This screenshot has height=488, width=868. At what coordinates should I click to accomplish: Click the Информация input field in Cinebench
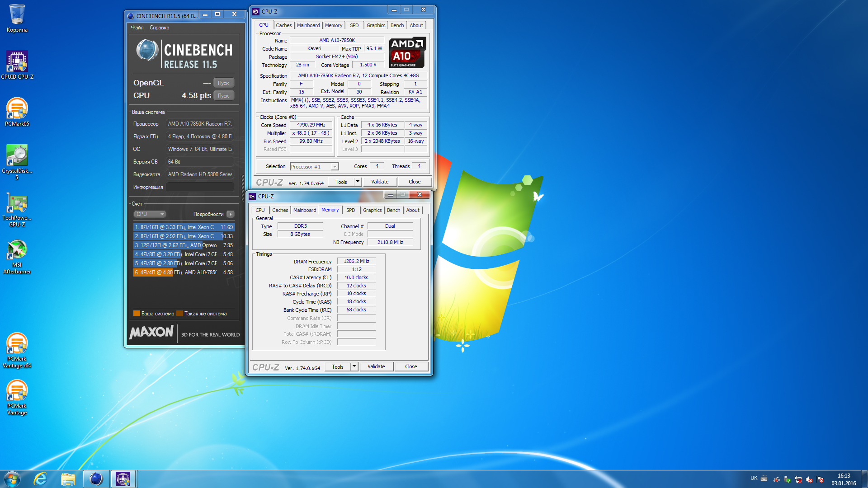tap(200, 187)
